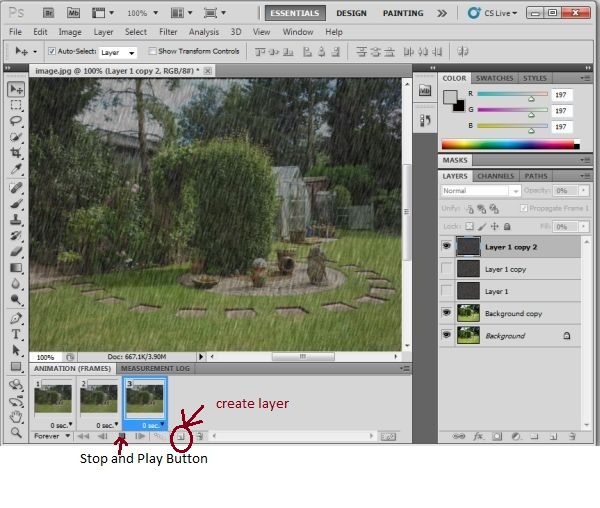Select the Rectangle shape tool
The height and width of the screenshot is (508, 600).
[16, 366]
